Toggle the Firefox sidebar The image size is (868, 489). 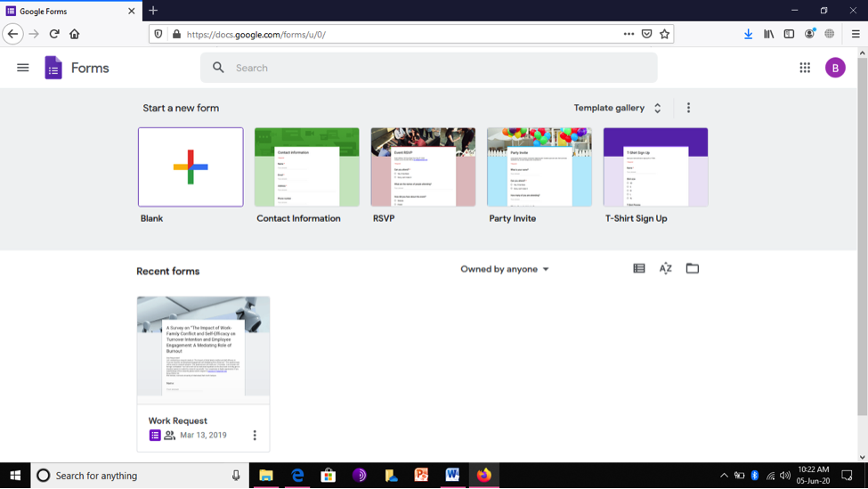[x=789, y=34]
